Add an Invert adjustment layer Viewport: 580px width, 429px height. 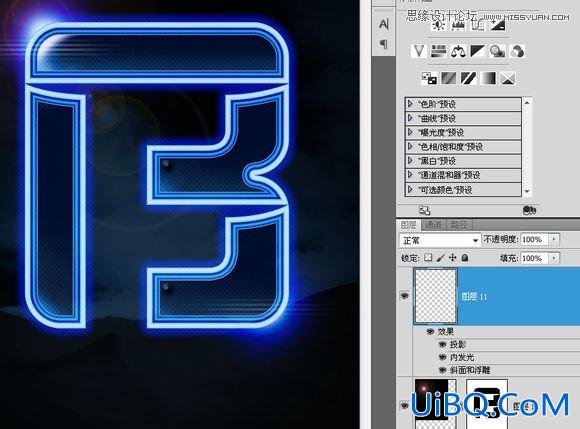[x=429, y=78]
